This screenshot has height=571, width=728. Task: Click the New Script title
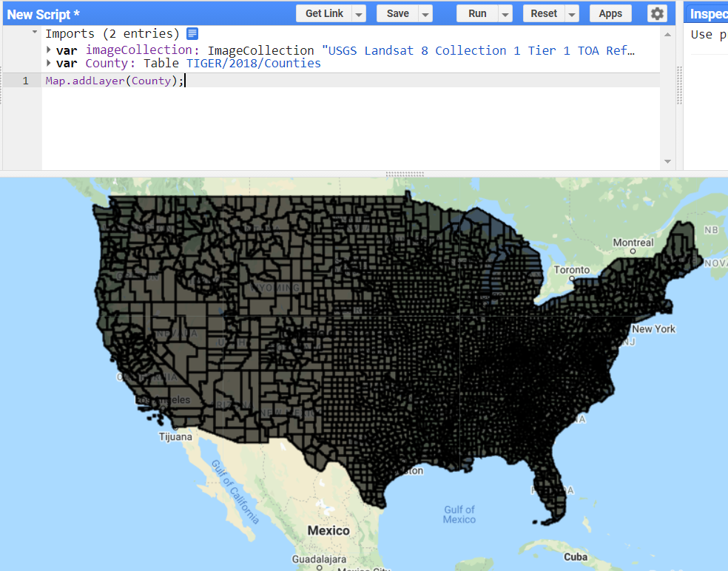[x=43, y=15]
